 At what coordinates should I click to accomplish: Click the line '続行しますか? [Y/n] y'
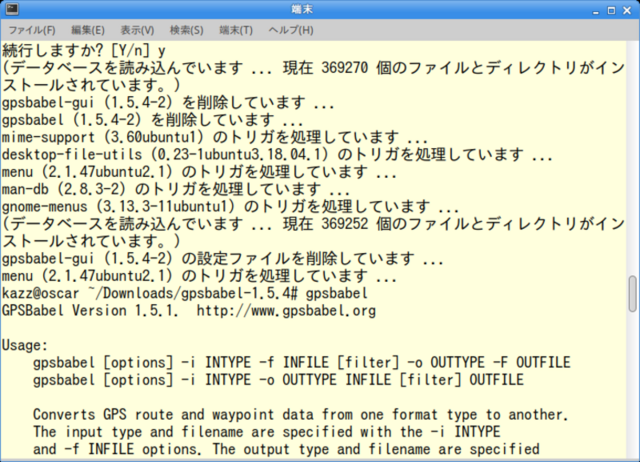click(x=84, y=51)
